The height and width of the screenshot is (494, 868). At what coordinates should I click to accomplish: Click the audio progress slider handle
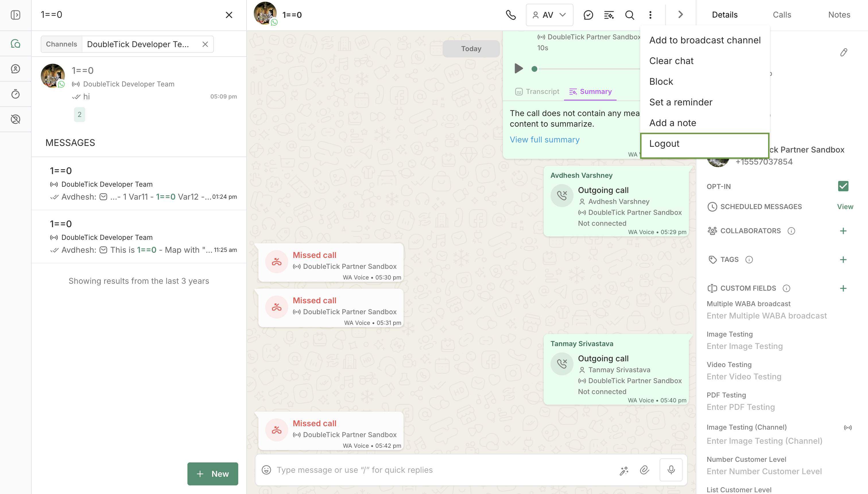click(x=534, y=69)
